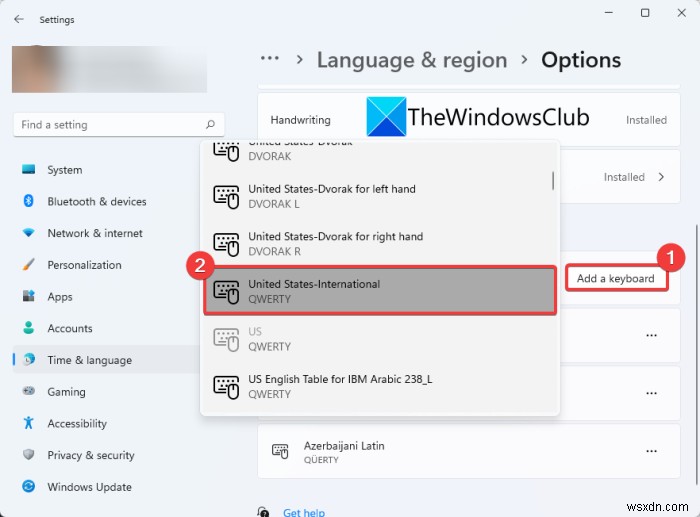The width and height of the screenshot is (700, 517).
Task: Click Language & region breadcrumb link
Action: tap(412, 60)
